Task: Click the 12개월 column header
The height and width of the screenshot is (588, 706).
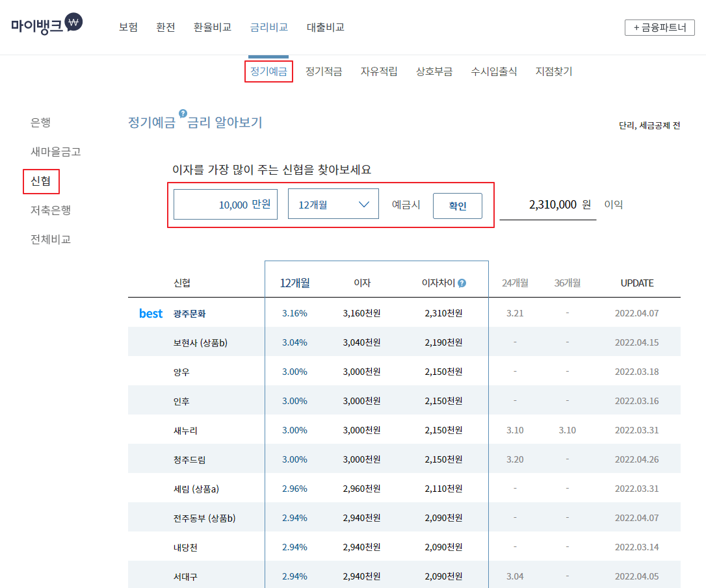Action: click(295, 283)
